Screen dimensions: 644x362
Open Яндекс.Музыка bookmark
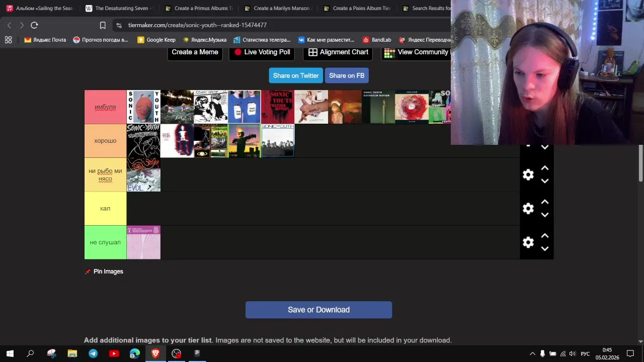click(x=204, y=40)
